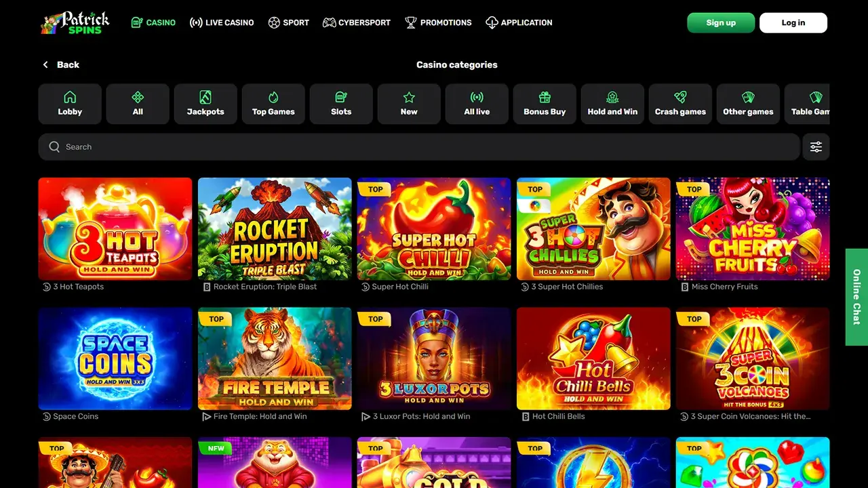Click the 'Casino categories' heading
Image resolution: width=868 pixels, height=488 pixels.
coord(457,64)
